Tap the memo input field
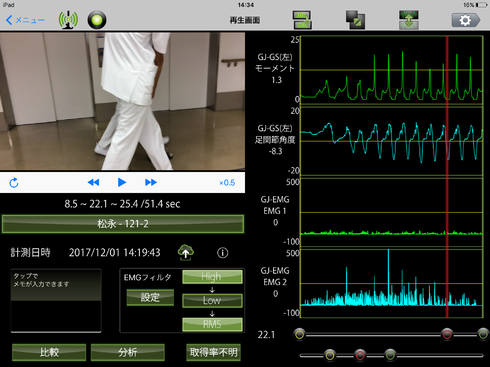 click(56, 301)
